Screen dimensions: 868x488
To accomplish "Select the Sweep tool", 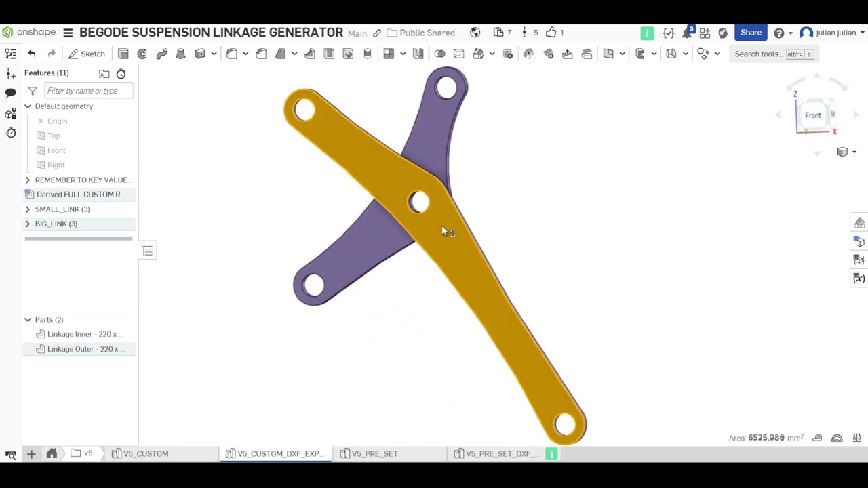I will tap(161, 54).
